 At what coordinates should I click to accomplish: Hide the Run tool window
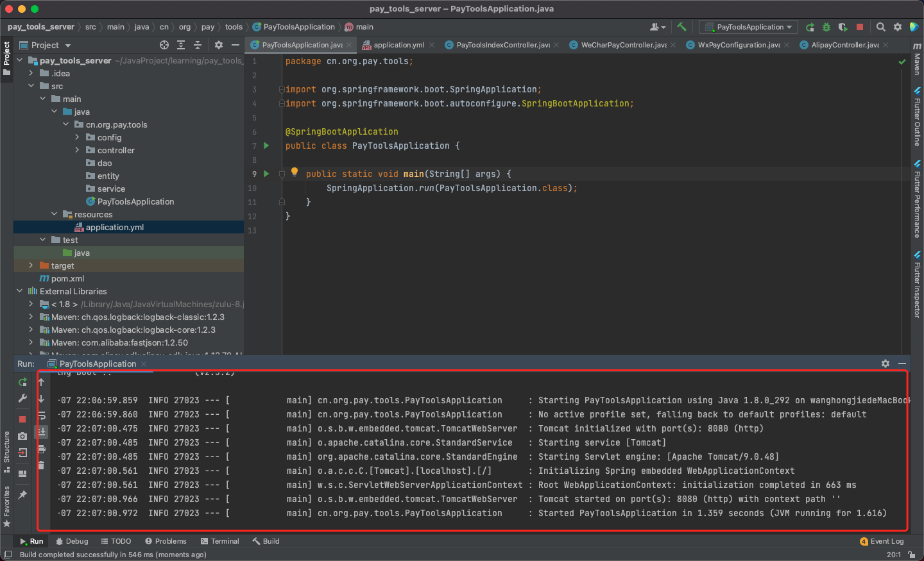coord(902,364)
